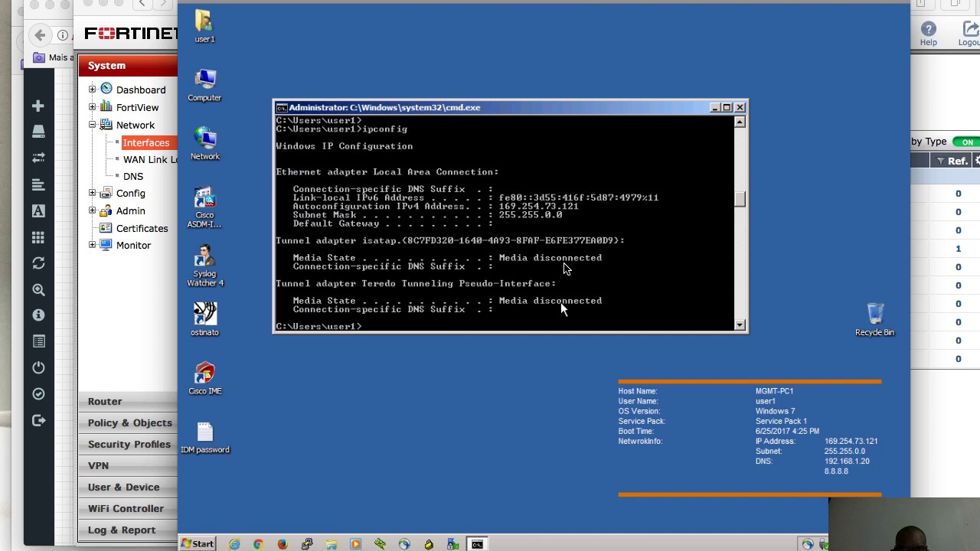Launch Firefox from the taskbar
Viewport: 980px width, 551px height.
(283, 544)
